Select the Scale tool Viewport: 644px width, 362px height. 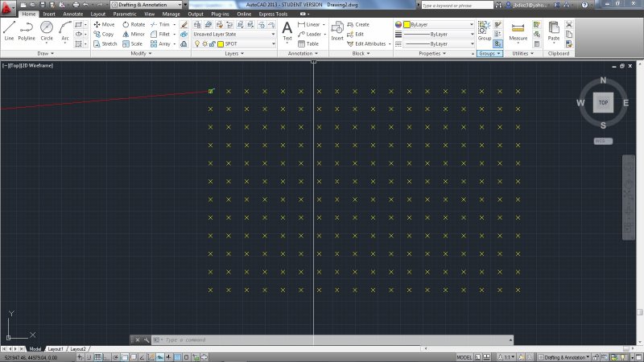(x=133, y=44)
